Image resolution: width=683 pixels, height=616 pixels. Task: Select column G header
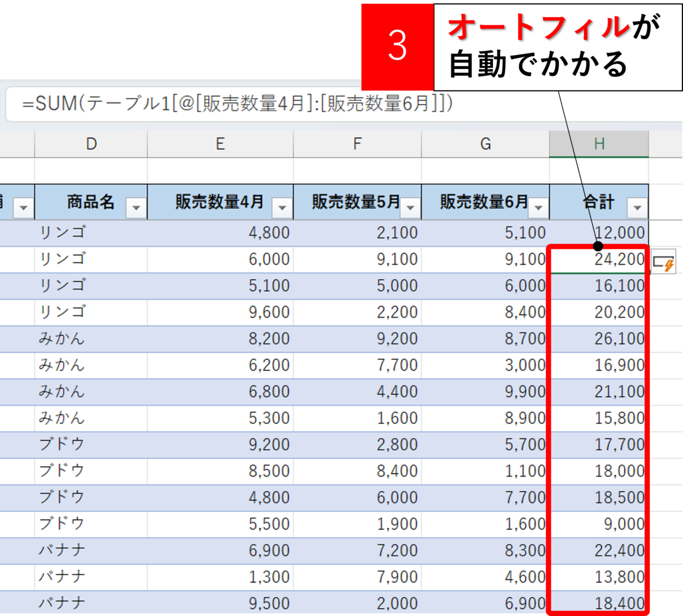pyautogui.click(x=485, y=144)
